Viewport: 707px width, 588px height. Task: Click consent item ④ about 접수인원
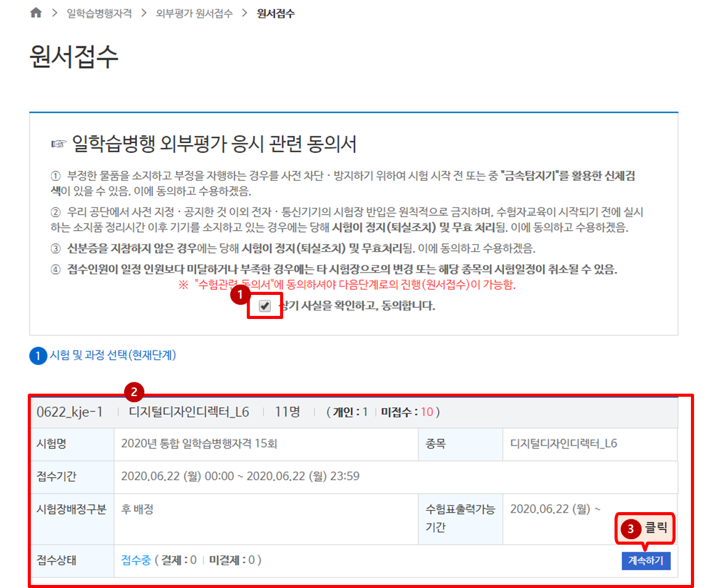tap(334, 270)
